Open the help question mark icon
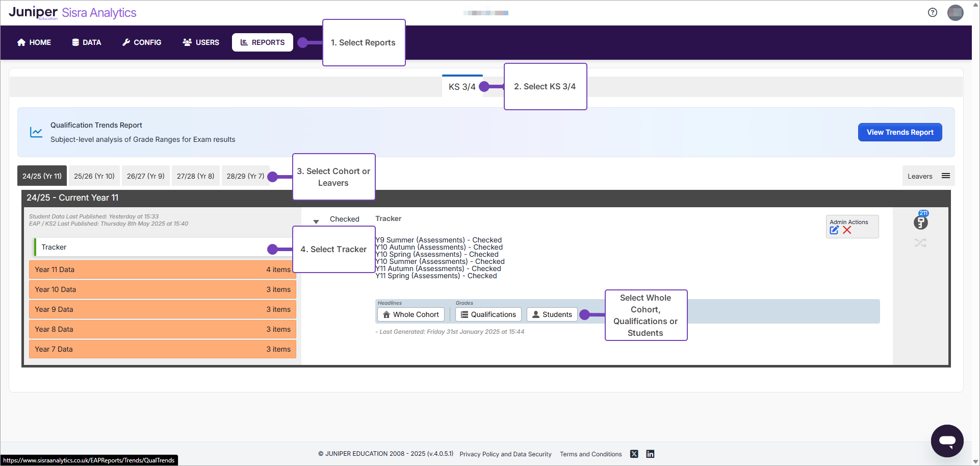This screenshot has height=466, width=980. (x=933, y=13)
